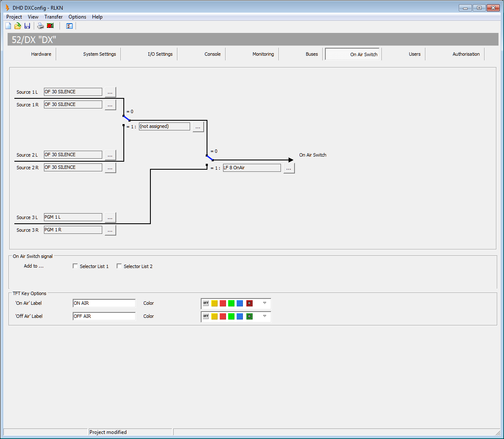Print the configuration using the printer icon
Viewport: 504px width, 439px height.
pyautogui.click(x=41, y=26)
